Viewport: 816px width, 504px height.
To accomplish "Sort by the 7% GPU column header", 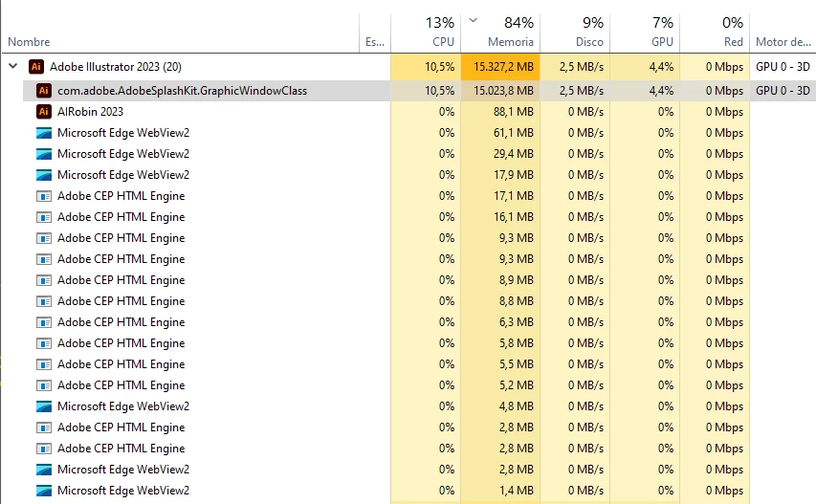I will tap(645, 33).
